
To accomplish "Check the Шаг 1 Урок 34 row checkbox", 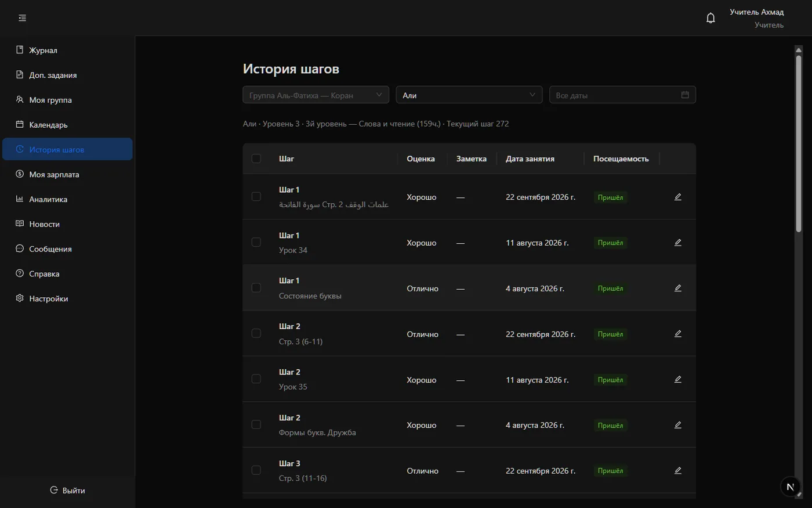I will 256,242.
